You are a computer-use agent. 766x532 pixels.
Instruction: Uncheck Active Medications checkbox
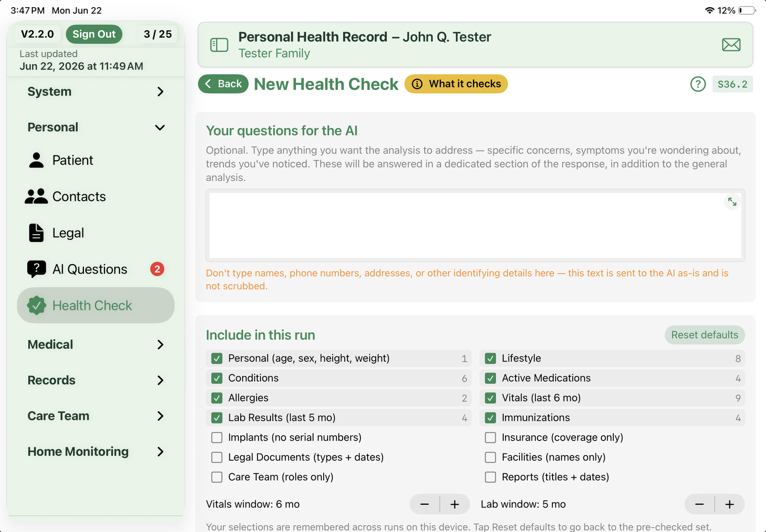(490, 378)
